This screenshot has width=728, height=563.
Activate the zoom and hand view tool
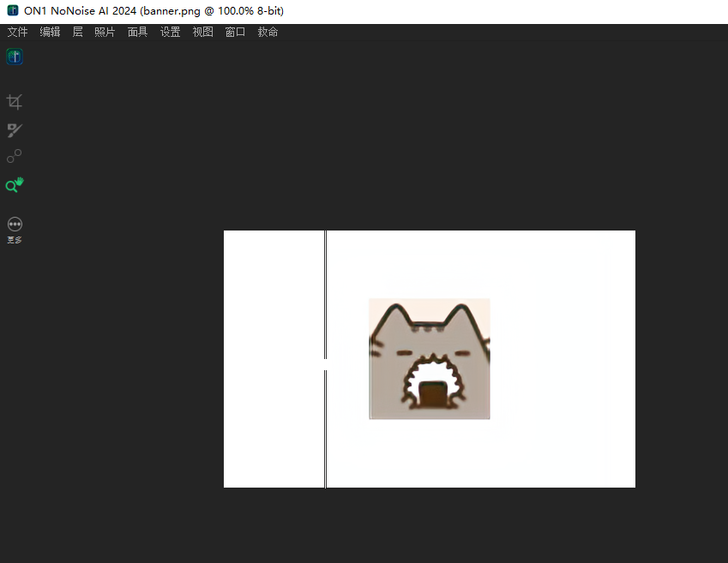(15, 185)
